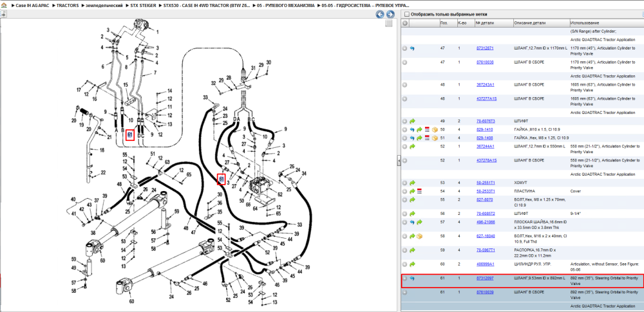Select the 'ПЛАСТИНА' description cell
The image size is (644, 312).
(x=523, y=191)
